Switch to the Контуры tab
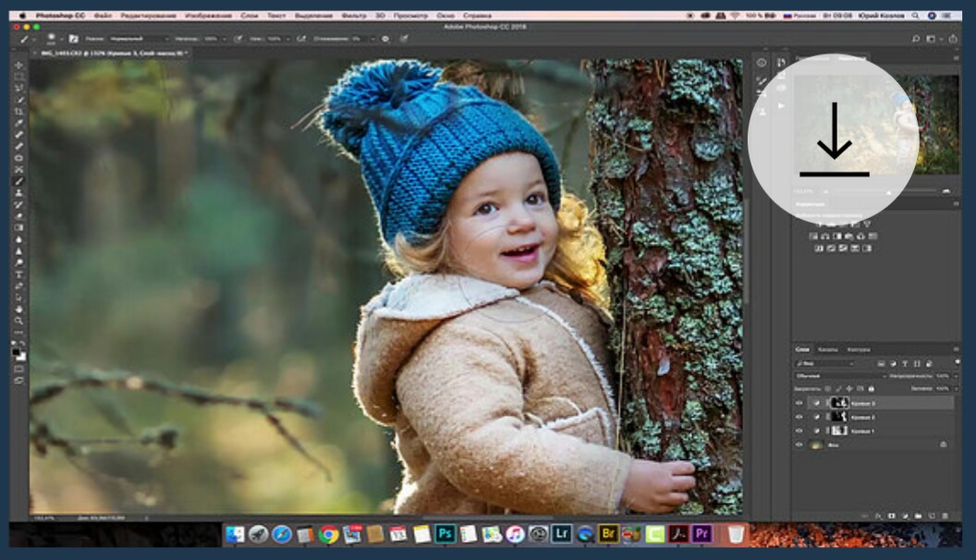The height and width of the screenshot is (560, 976). (859, 349)
